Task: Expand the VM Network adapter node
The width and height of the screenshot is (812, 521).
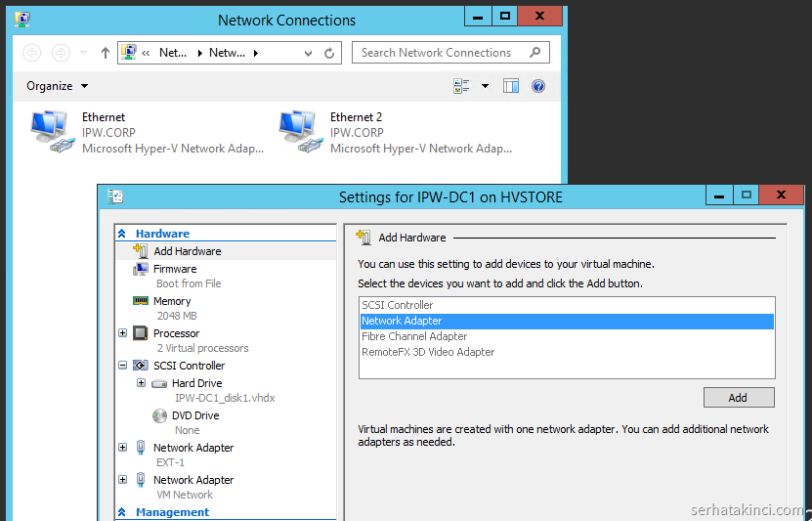Action: [x=123, y=479]
